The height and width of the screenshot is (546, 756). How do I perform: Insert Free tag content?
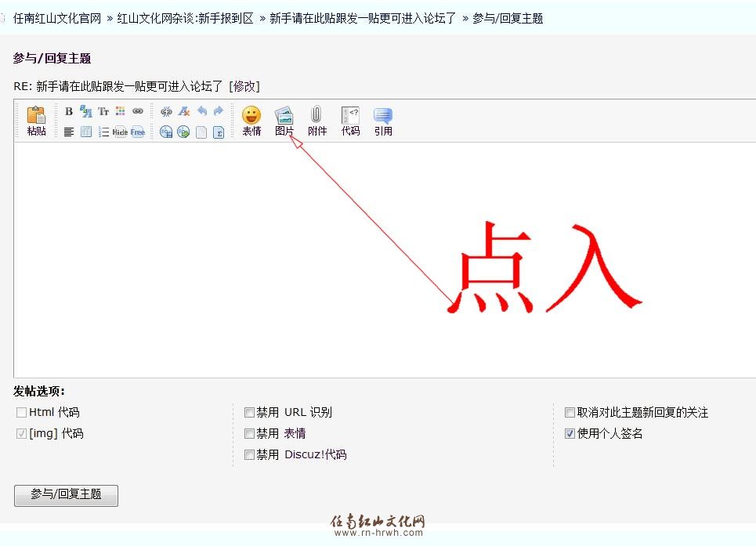pos(137,132)
